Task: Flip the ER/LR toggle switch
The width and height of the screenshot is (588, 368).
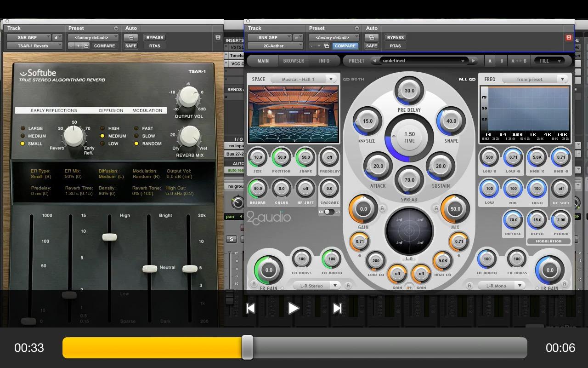Action: click(x=329, y=212)
